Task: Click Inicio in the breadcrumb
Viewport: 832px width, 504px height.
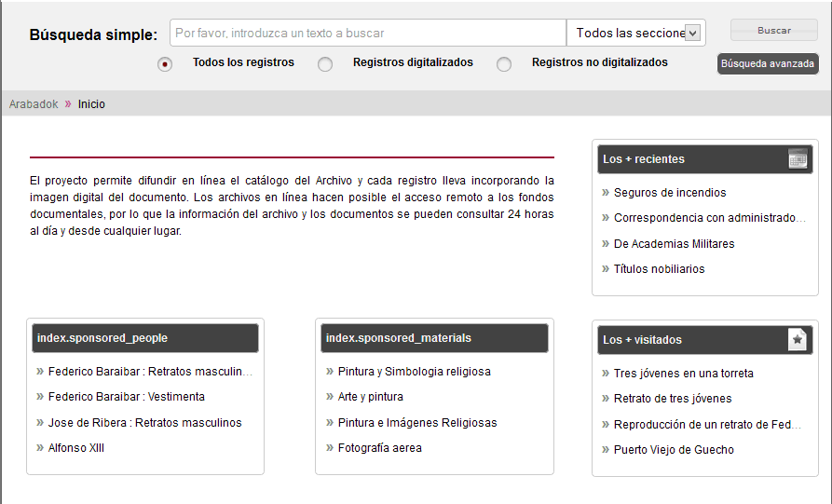Action: (91, 104)
